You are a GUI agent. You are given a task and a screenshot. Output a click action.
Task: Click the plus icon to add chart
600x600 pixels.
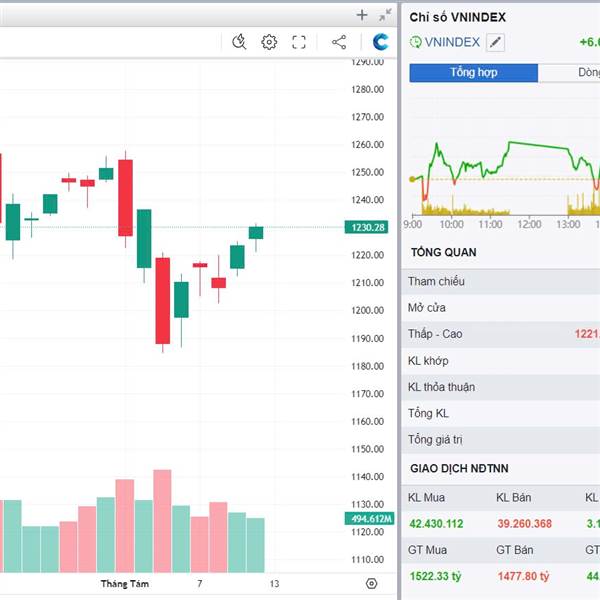point(362,15)
